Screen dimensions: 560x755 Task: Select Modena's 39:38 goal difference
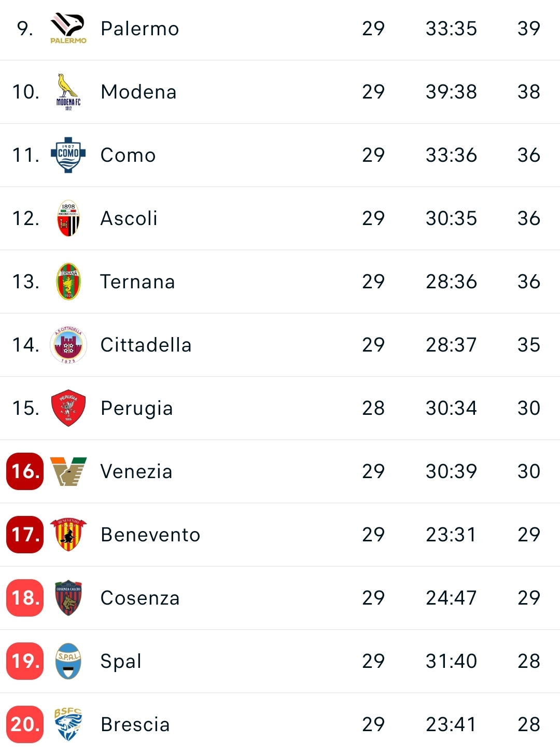point(451,92)
